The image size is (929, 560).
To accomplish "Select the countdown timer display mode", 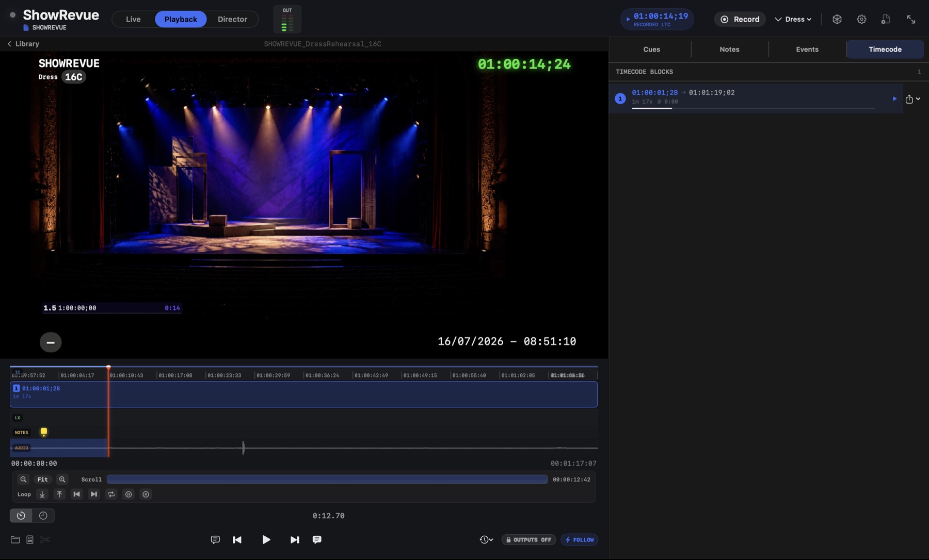I will click(x=21, y=516).
